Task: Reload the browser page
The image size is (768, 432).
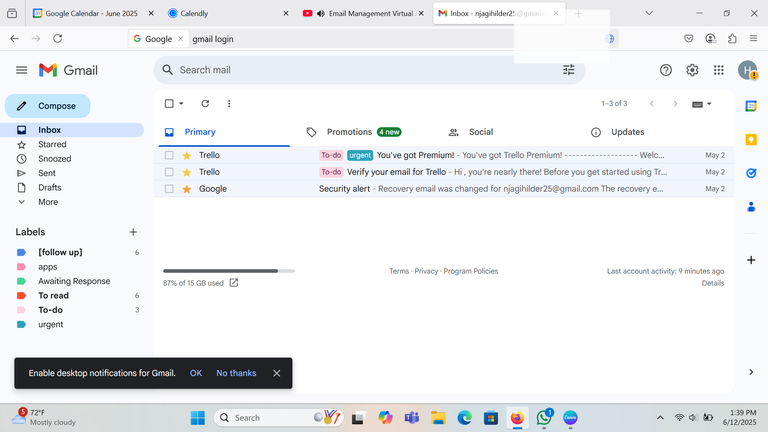Action: [x=57, y=38]
